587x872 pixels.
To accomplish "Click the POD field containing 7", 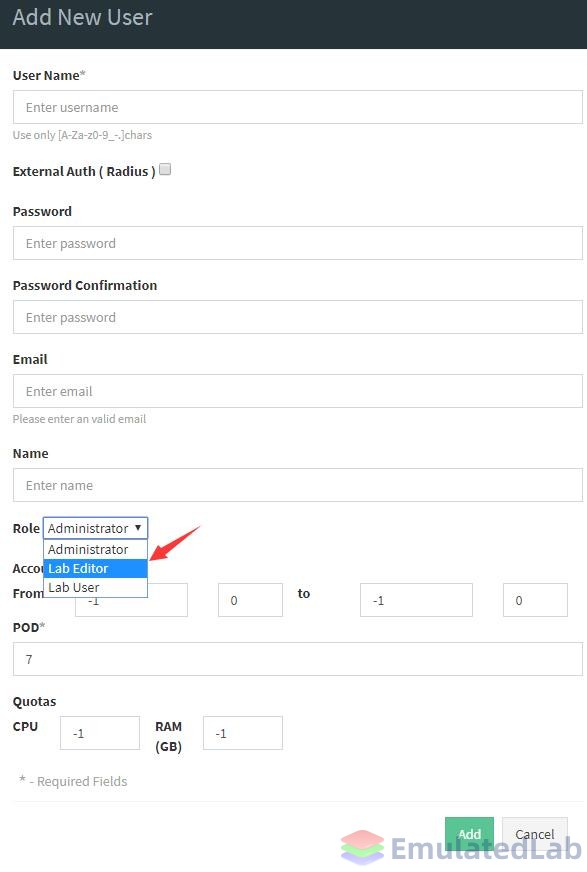I will pos(297,659).
